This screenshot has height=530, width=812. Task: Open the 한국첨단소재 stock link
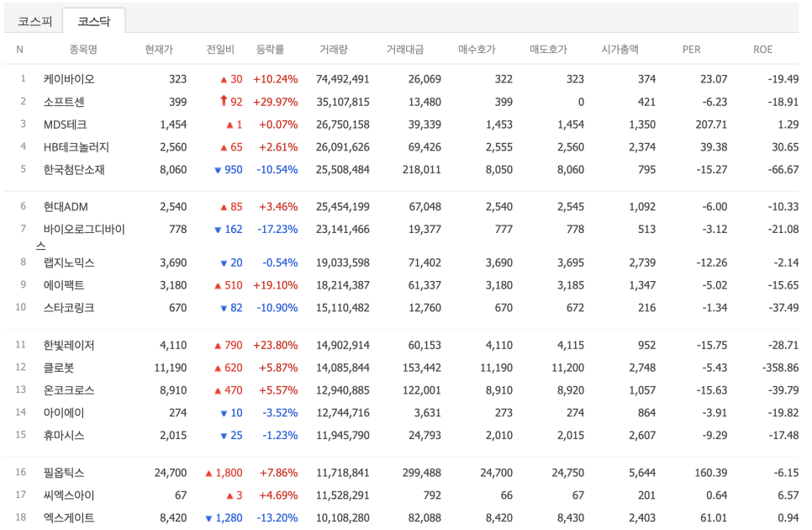74,170
